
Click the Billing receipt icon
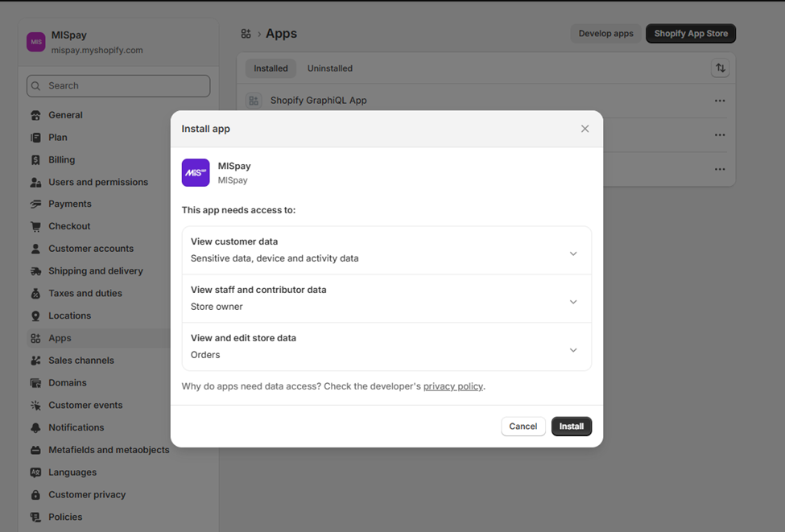coord(35,160)
